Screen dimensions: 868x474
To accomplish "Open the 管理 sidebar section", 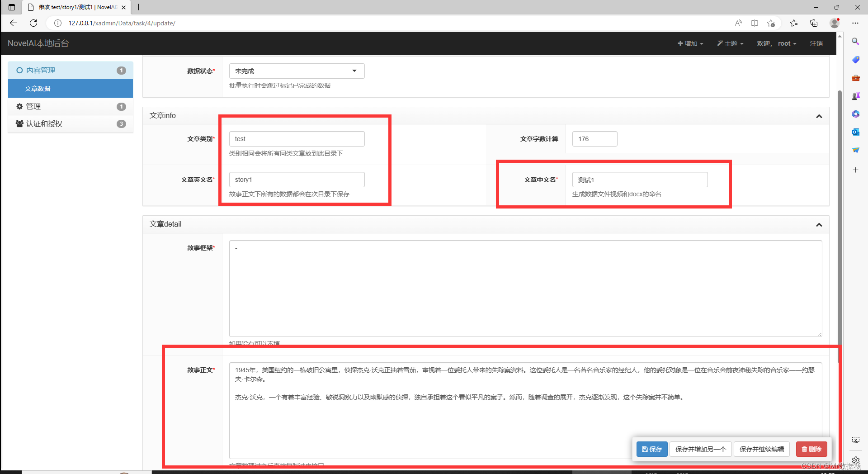I will (x=71, y=107).
